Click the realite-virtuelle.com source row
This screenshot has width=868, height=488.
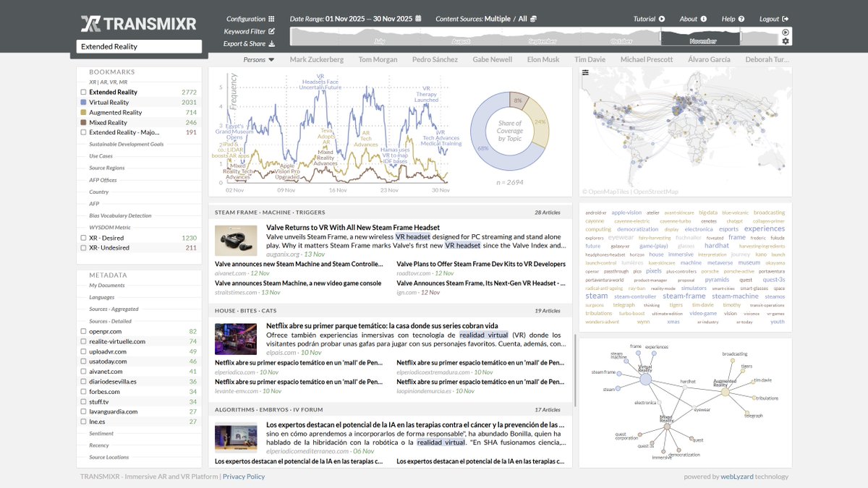click(x=139, y=341)
